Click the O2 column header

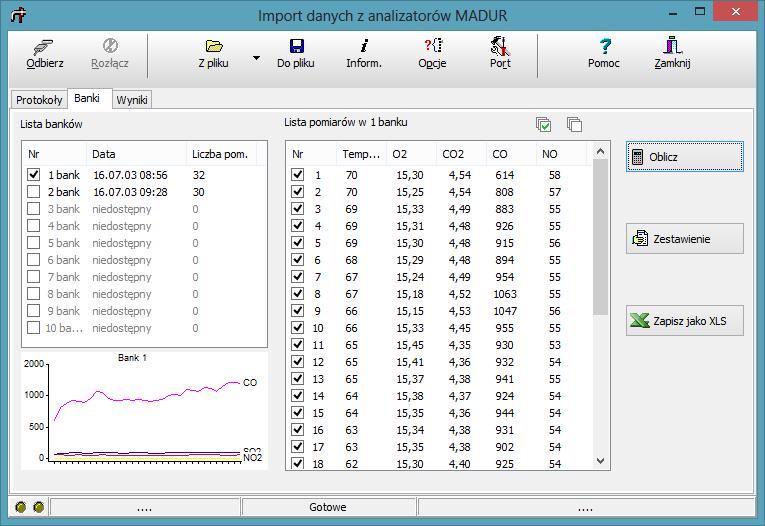[x=412, y=154]
